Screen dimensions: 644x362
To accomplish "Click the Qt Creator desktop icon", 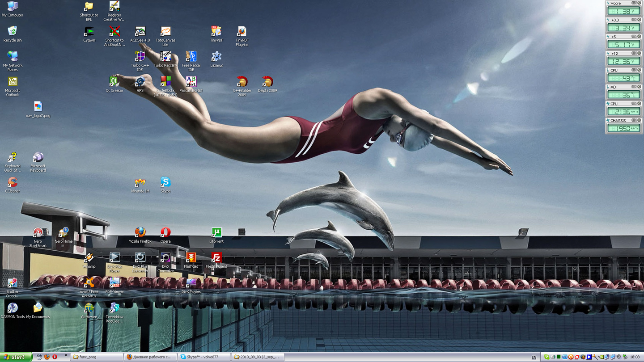I will (114, 82).
